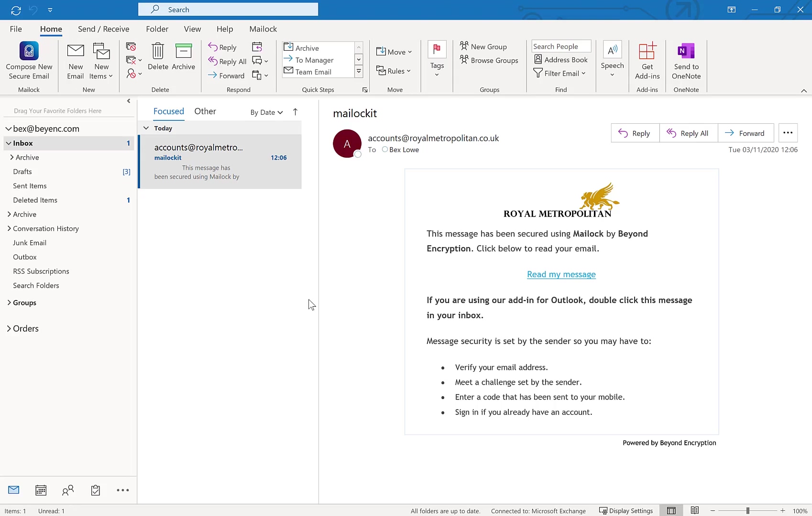Open Quick Steps dialog launcher

[x=365, y=90]
